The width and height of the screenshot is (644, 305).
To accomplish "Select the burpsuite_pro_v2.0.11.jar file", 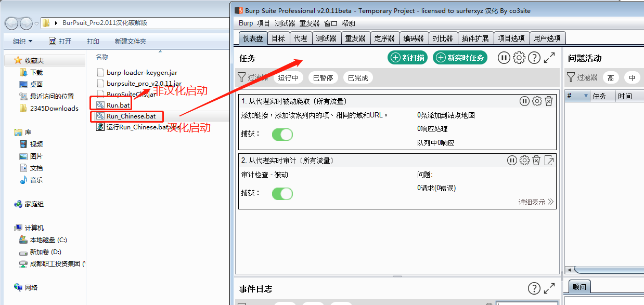I will [144, 83].
